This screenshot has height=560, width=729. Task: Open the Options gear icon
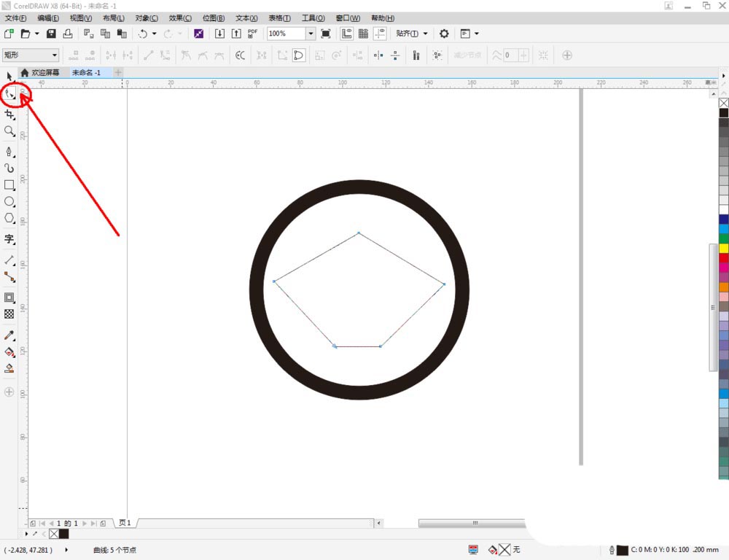444,34
